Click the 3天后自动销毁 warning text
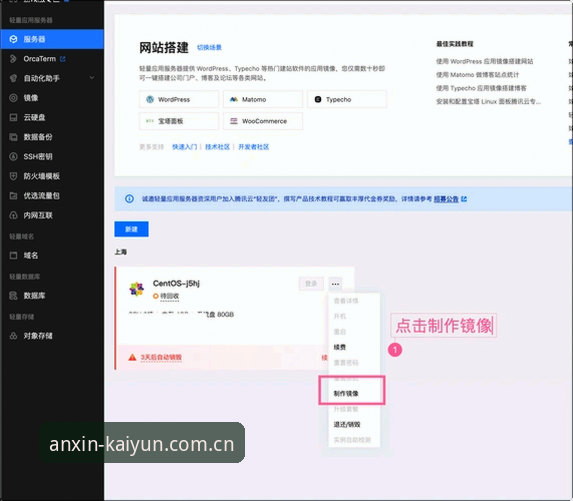 tap(161, 357)
